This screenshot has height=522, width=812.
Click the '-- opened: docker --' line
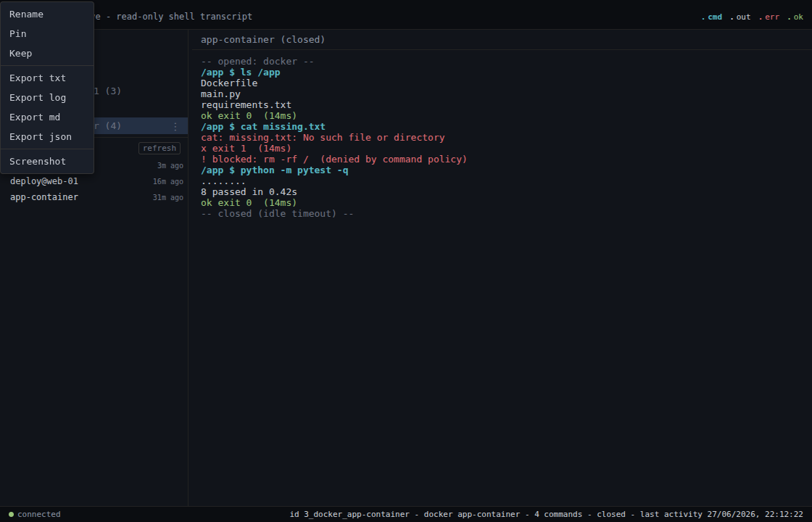[257, 62]
